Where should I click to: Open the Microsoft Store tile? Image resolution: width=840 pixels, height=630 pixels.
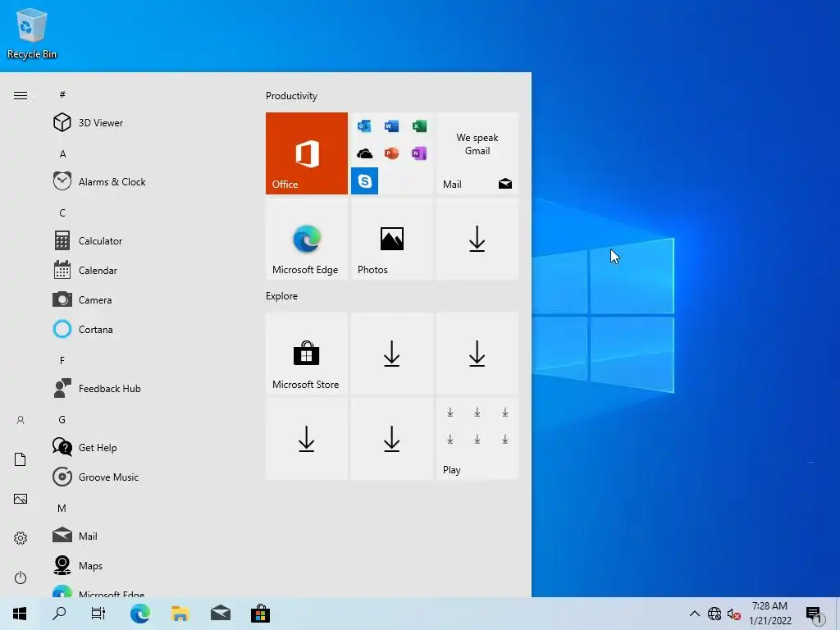(x=307, y=354)
